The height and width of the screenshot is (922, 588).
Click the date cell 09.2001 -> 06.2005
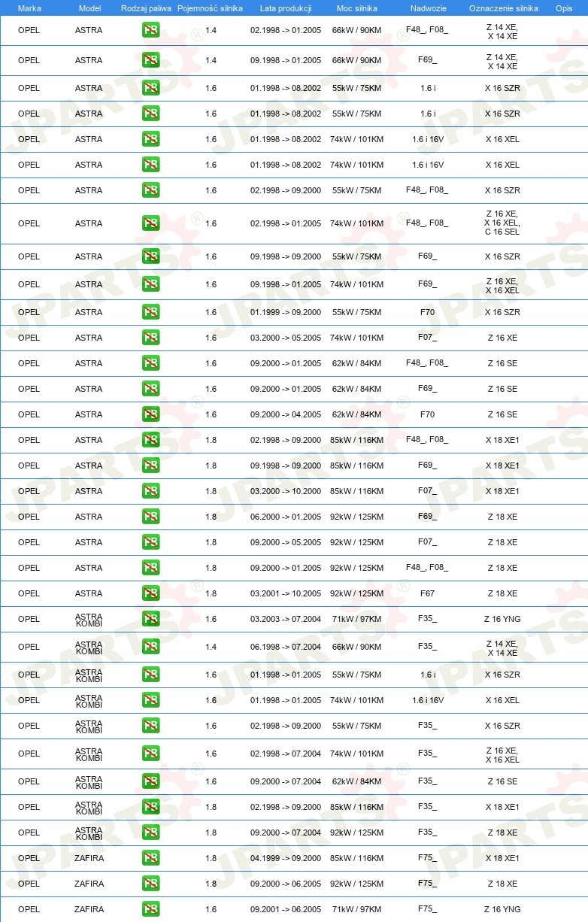pos(286,909)
